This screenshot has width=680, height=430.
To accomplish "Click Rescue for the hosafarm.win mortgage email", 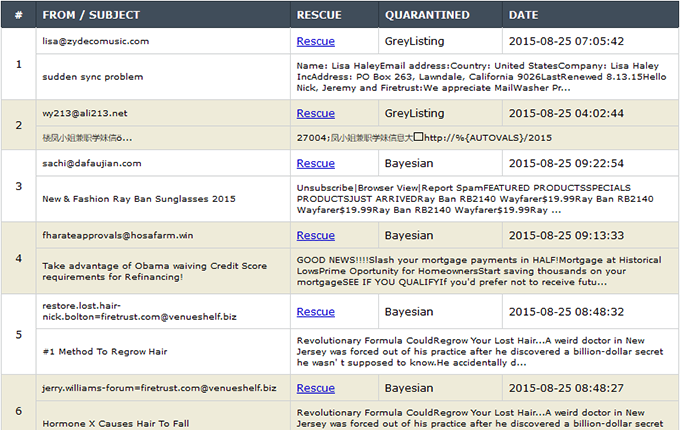I will [315, 236].
